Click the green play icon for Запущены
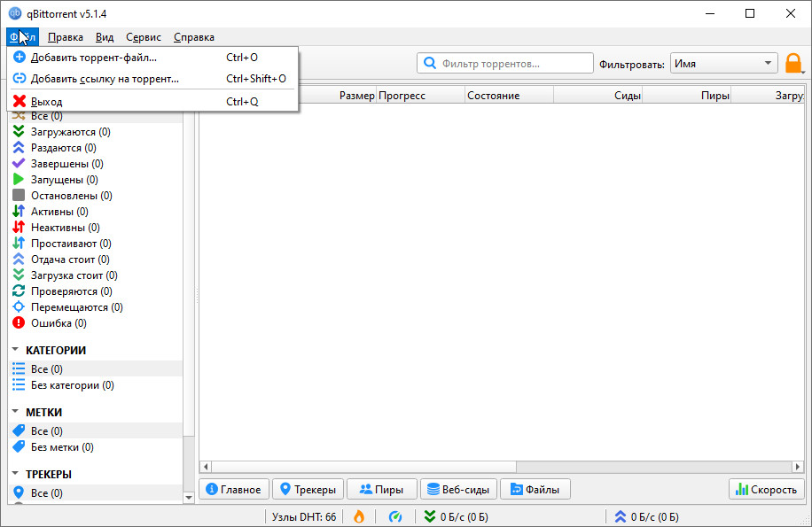 (19, 180)
